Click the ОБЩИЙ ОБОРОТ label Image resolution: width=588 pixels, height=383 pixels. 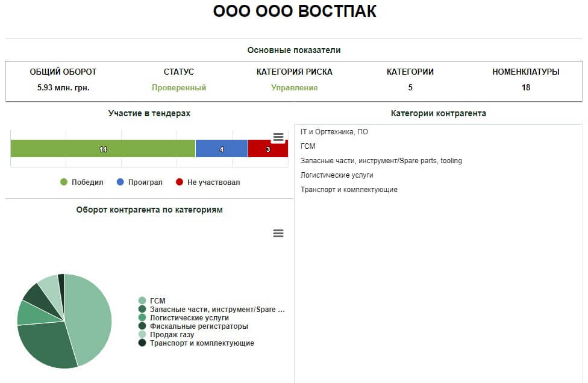[x=63, y=72]
